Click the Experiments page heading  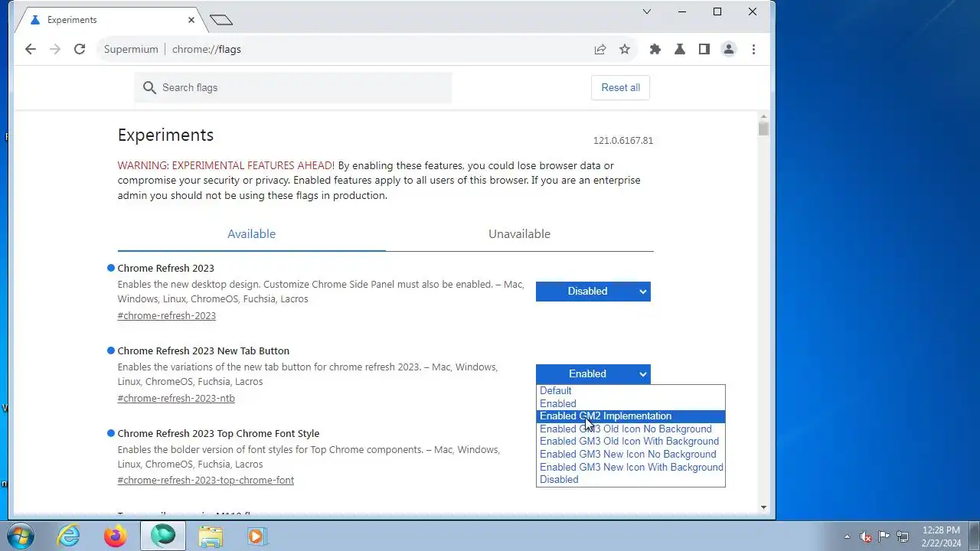[165, 135]
